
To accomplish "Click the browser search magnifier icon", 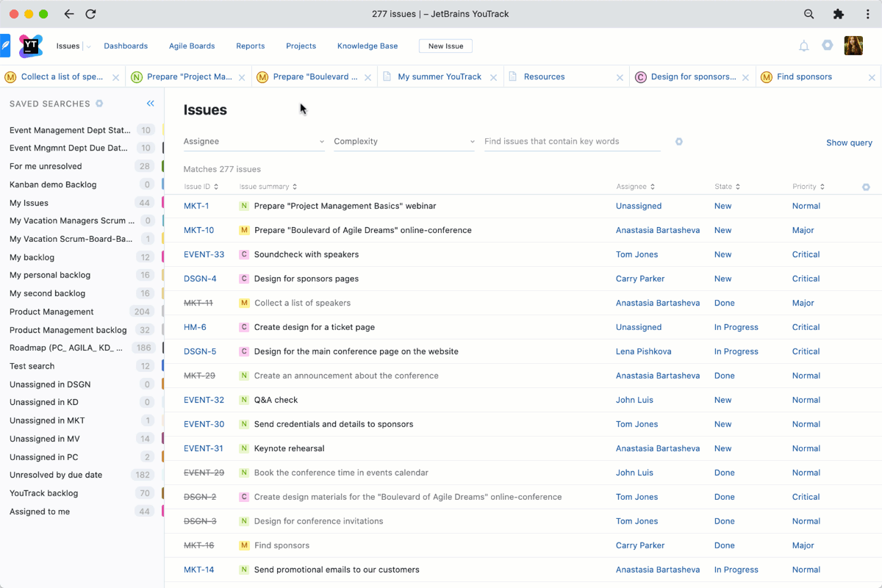I will (808, 14).
